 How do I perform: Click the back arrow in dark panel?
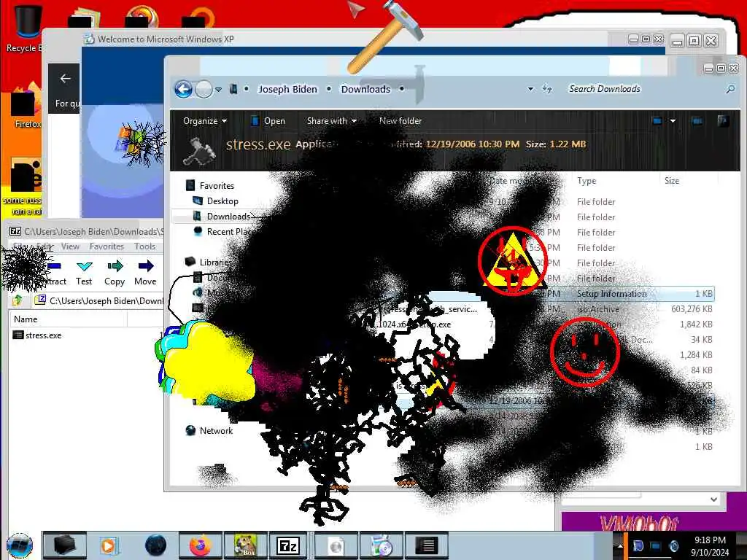[x=65, y=79]
